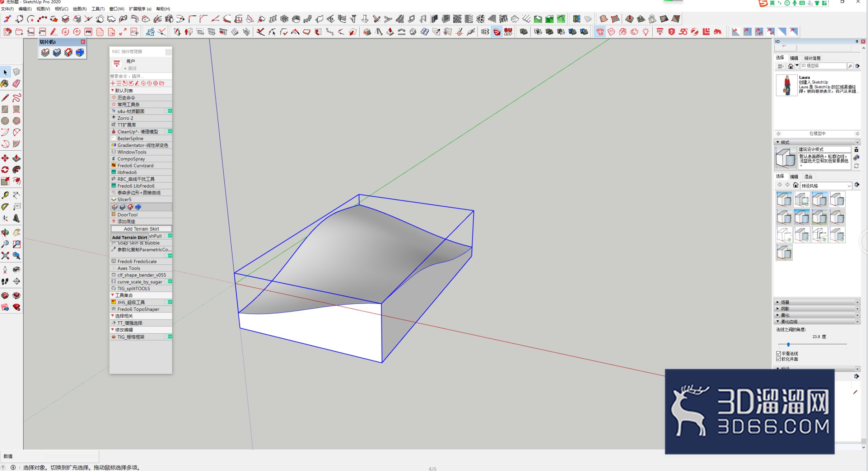The width and height of the screenshot is (868, 471).
Task: Choose the Rectangle drawing tool
Action: tap(5, 109)
